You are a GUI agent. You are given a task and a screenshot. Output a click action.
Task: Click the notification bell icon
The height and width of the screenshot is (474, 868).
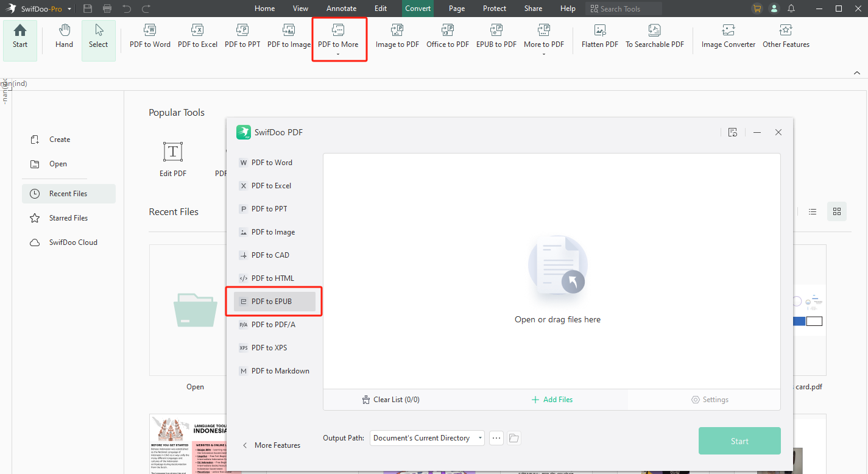[791, 9]
